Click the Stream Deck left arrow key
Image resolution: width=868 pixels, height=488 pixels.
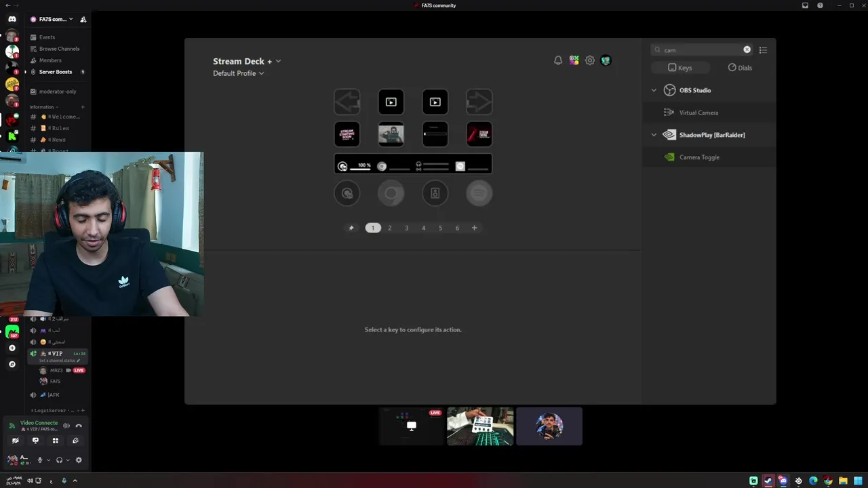[x=347, y=102]
